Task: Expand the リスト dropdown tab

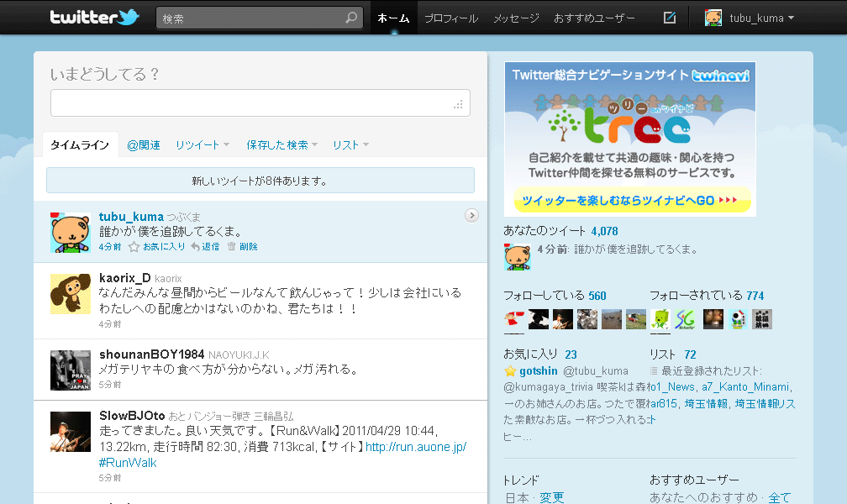Action: pyautogui.click(x=350, y=144)
